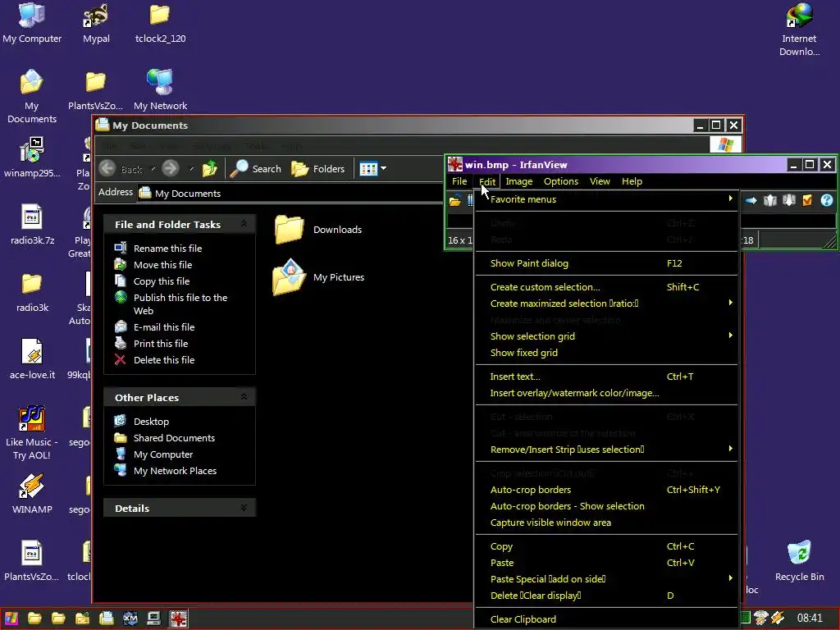Click the Delete this file link
The image size is (840, 630).
tap(164, 360)
